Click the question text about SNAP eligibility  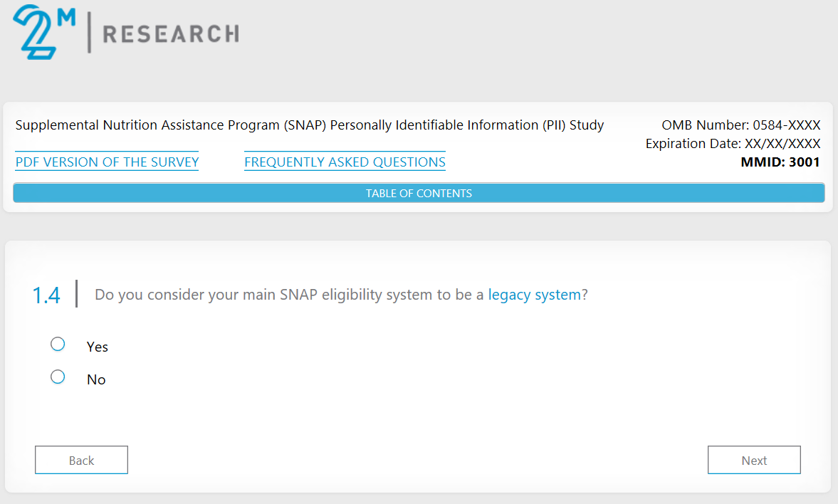point(290,295)
